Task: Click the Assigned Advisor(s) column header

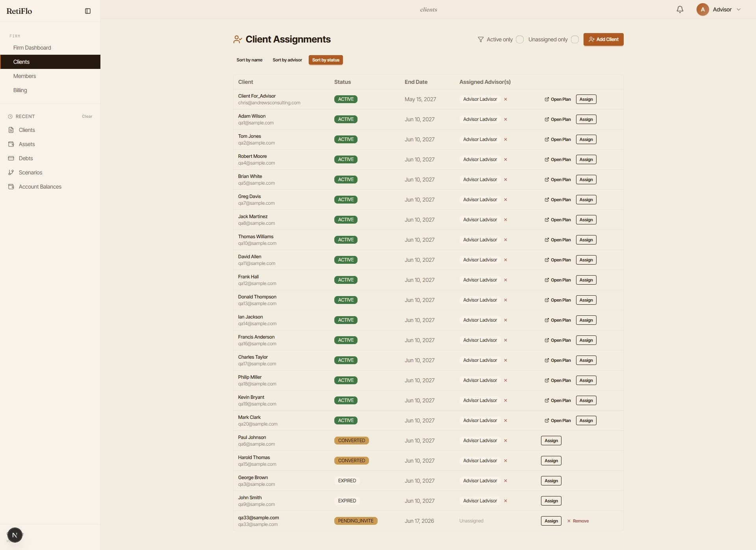Action: pos(485,82)
